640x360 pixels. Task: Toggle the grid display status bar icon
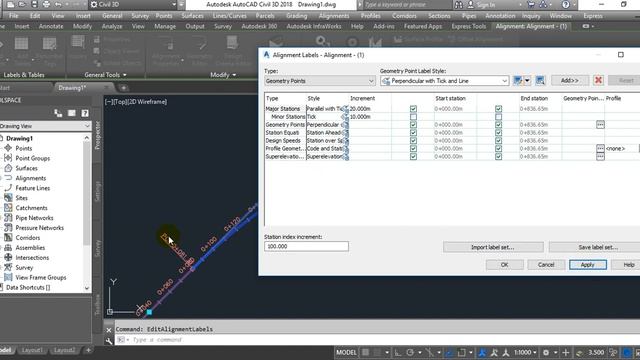point(366,352)
